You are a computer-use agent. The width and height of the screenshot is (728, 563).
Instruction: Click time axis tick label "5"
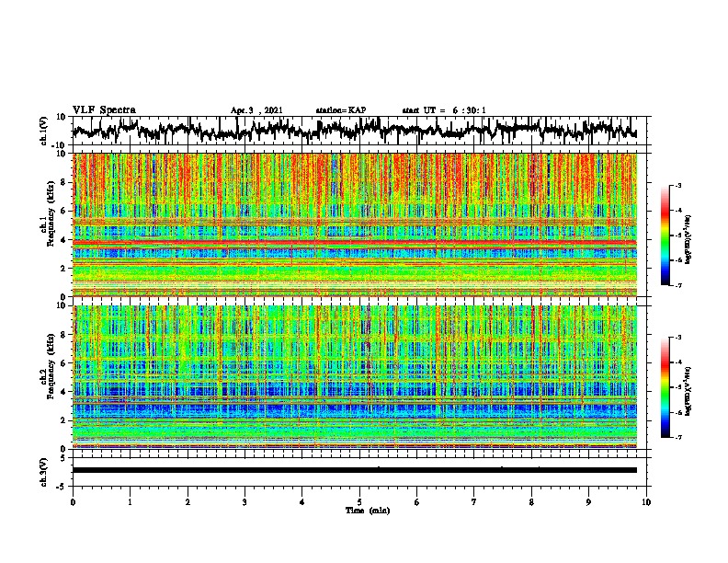pos(359,502)
